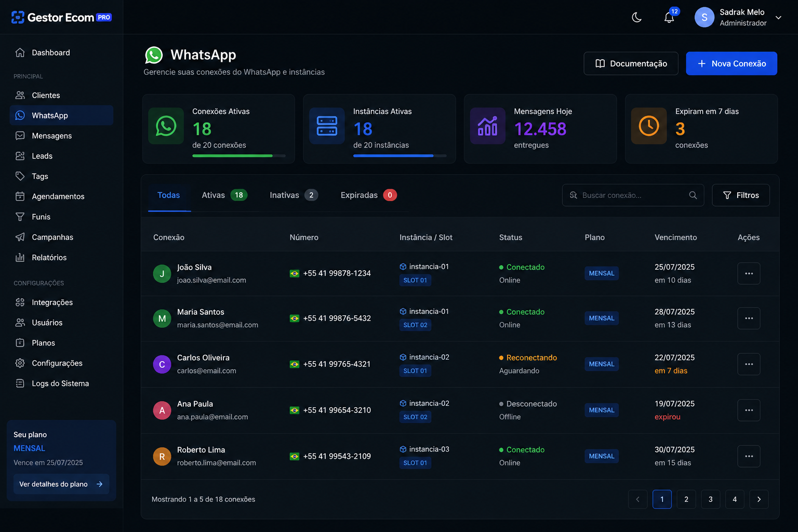Open actions menu for João Silva row

point(749,273)
